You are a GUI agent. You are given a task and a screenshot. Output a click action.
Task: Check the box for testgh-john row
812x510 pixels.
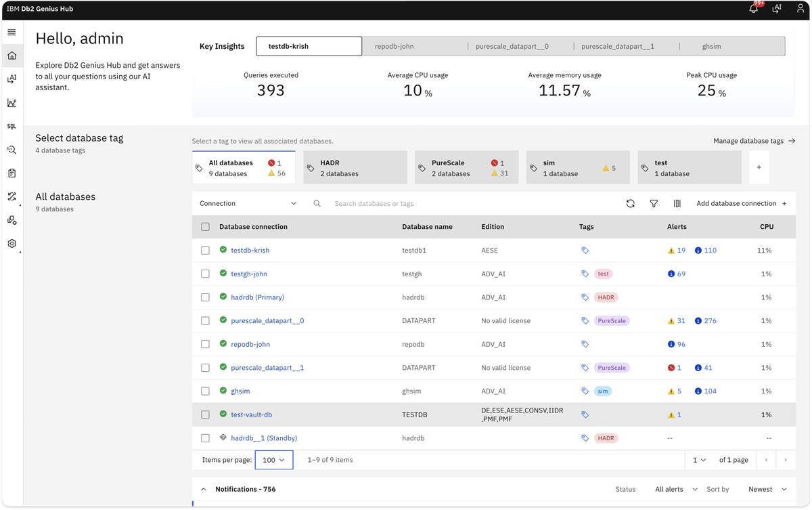coord(205,274)
